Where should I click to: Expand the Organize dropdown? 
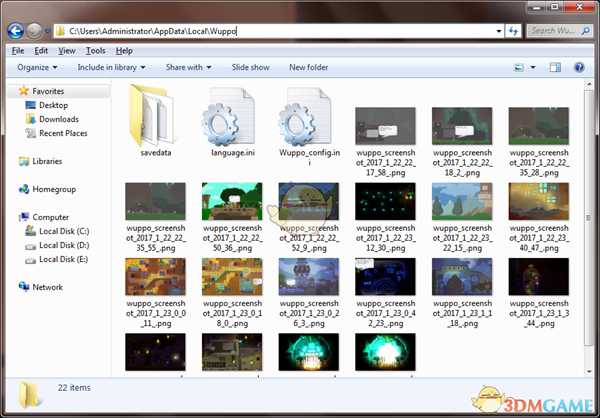(x=38, y=67)
